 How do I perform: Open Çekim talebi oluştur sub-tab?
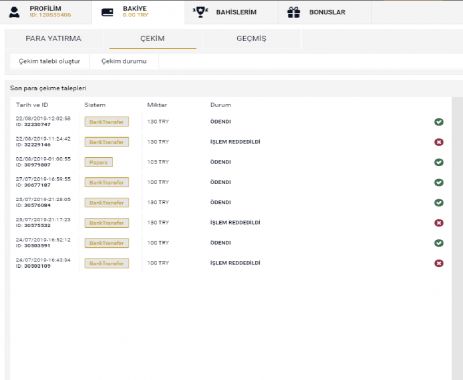tap(49, 61)
